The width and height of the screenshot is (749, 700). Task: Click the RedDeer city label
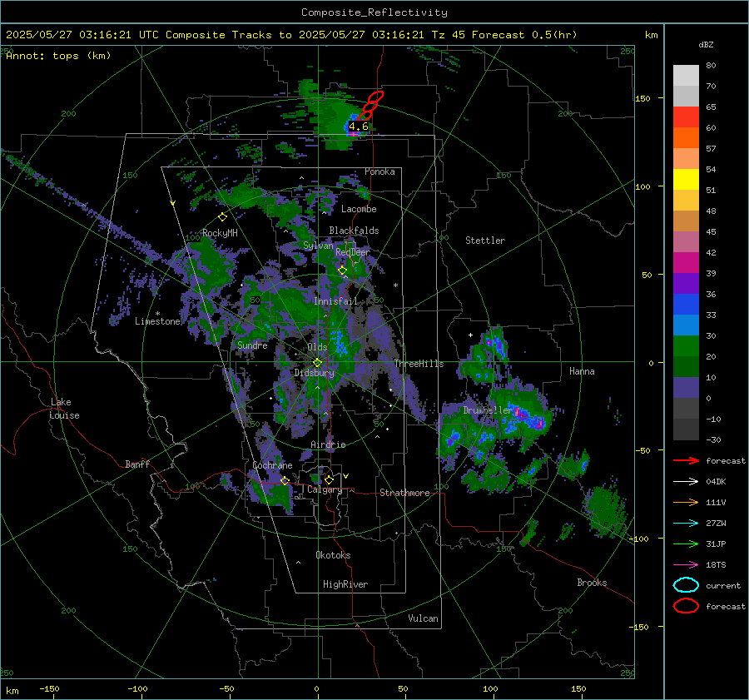(353, 252)
